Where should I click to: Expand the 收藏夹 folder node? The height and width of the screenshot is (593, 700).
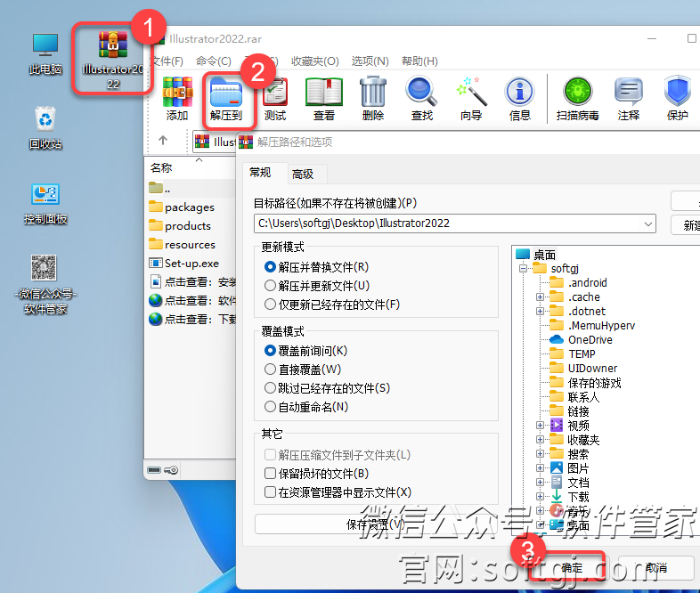541,440
